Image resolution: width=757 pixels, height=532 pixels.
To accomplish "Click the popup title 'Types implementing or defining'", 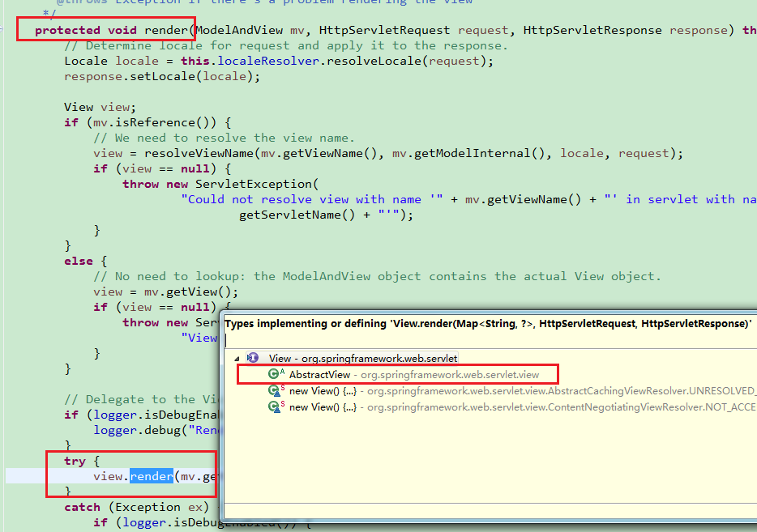I will click(x=488, y=323).
